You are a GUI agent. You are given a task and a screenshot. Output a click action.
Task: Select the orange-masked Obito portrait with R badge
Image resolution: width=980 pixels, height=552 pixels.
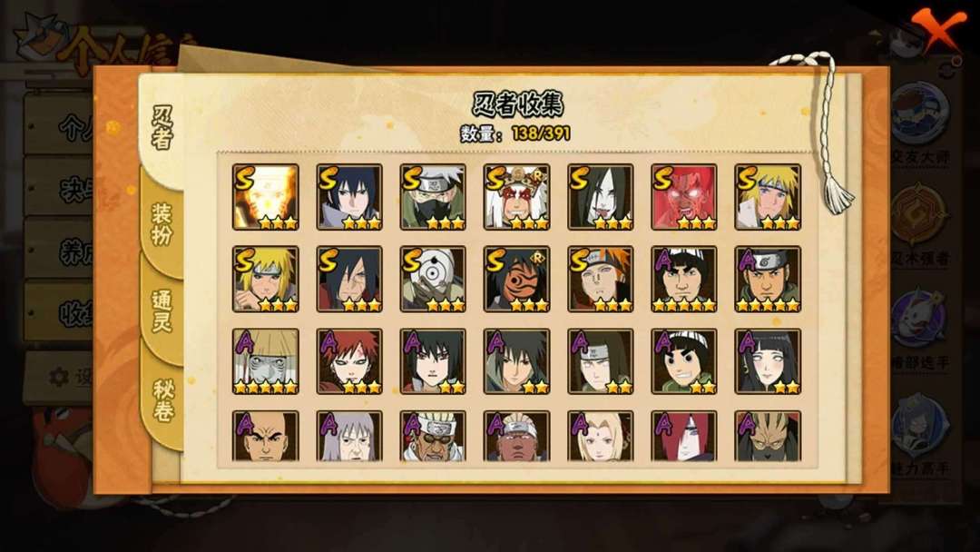pyautogui.click(x=516, y=279)
